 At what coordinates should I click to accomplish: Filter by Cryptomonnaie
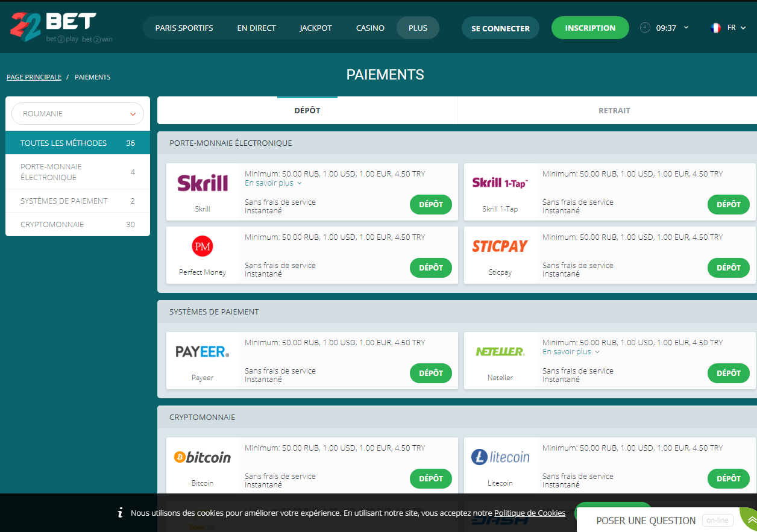pyautogui.click(x=78, y=224)
